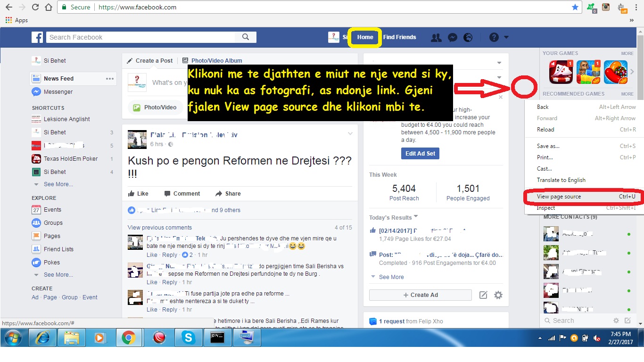
Task: Open the Apps bookmarks shortcut
Action: tap(17, 20)
